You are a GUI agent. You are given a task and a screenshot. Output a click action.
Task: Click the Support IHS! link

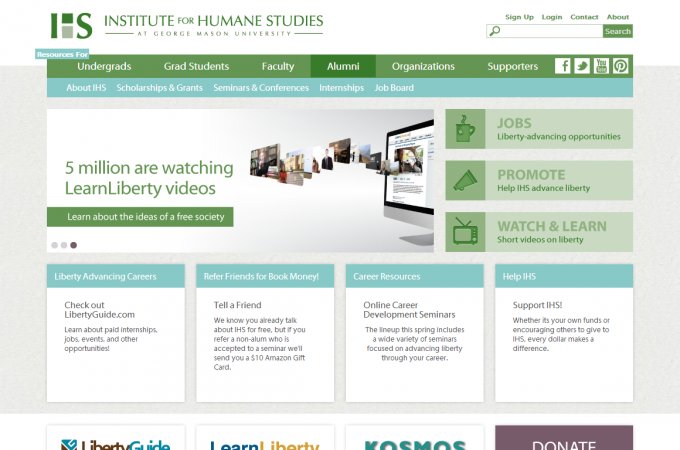[x=537, y=305]
